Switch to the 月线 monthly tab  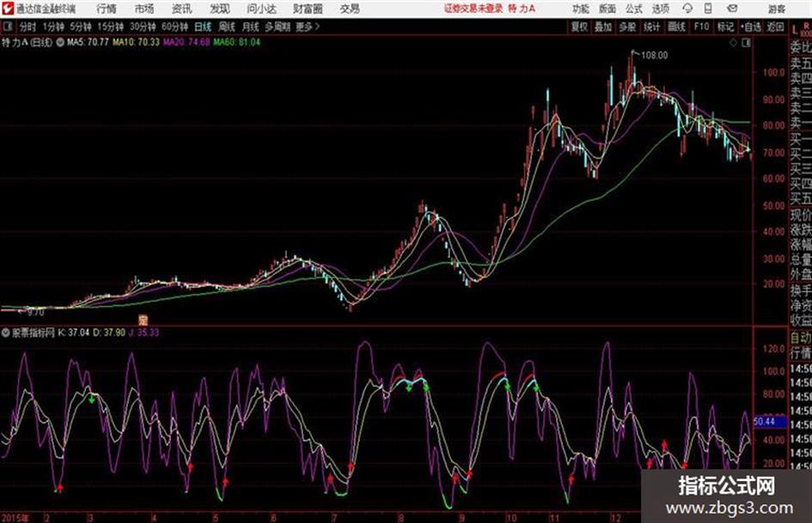[x=251, y=27]
